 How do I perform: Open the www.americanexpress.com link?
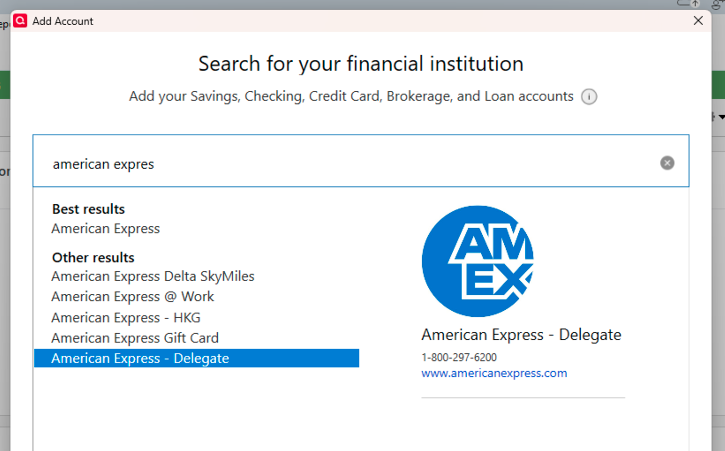click(494, 373)
